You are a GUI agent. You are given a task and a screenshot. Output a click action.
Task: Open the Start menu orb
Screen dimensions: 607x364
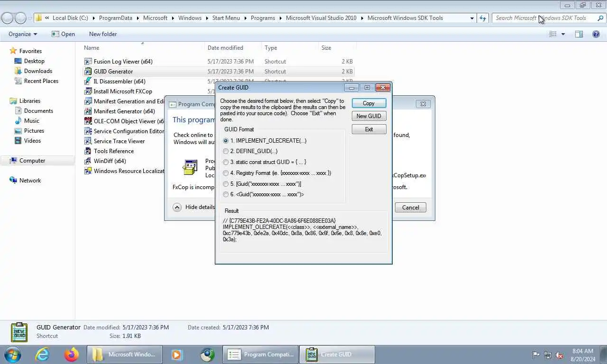tap(13, 355)
